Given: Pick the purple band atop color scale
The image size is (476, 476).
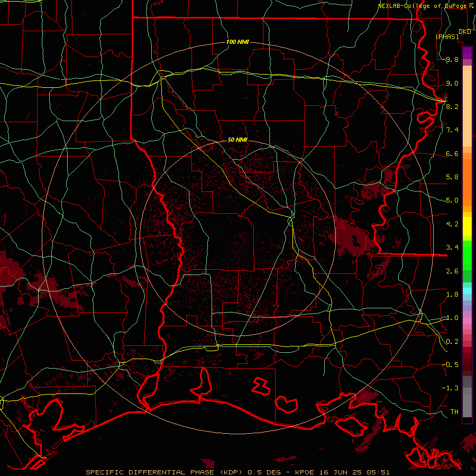Looking at the screenshot, I should click(x=467, y=53).
